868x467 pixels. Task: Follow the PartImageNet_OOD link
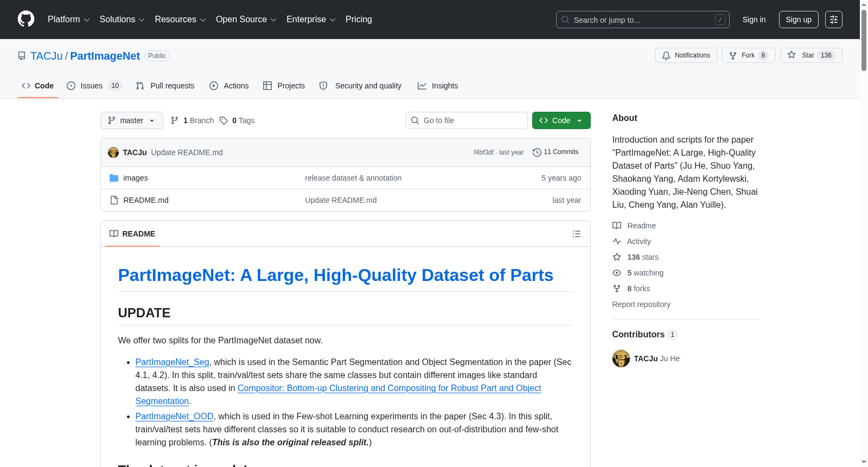pyautogui.click(x=174, y=416)
